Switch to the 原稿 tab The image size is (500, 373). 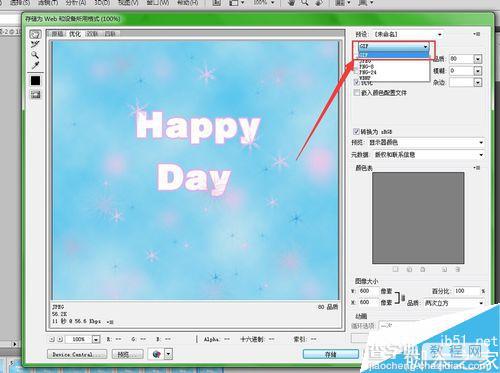coord(57,34)
